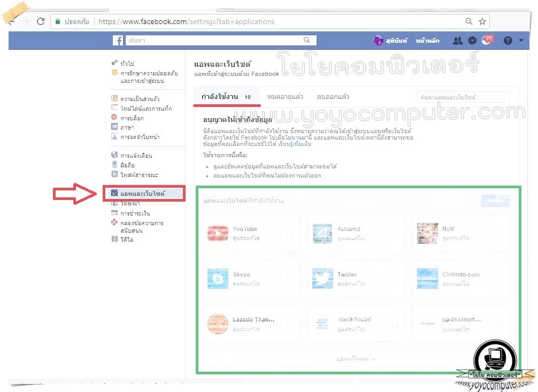
Task: Switch to the หมดอายุแล้ว tab
Action: click(x=285, y=97)
